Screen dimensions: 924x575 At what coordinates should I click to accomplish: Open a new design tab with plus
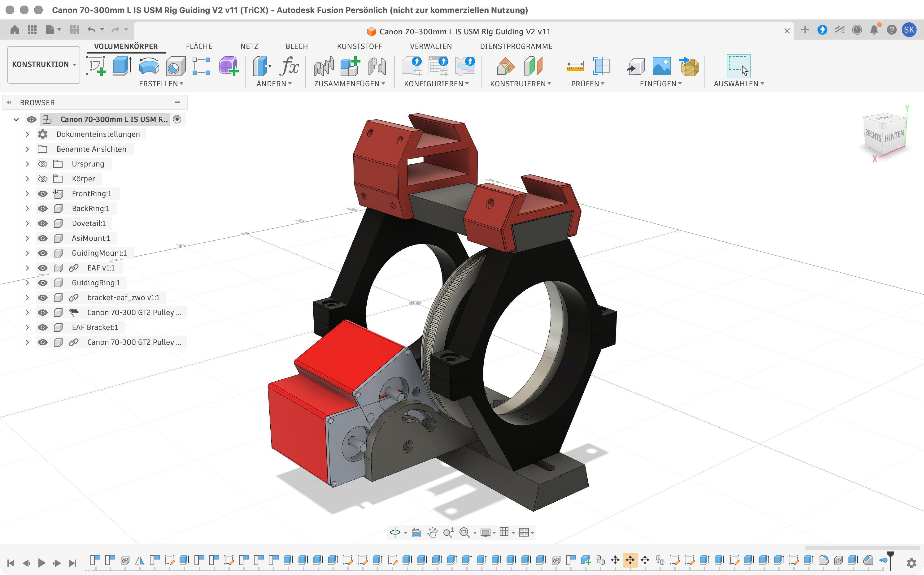click(x=804, y=30)
